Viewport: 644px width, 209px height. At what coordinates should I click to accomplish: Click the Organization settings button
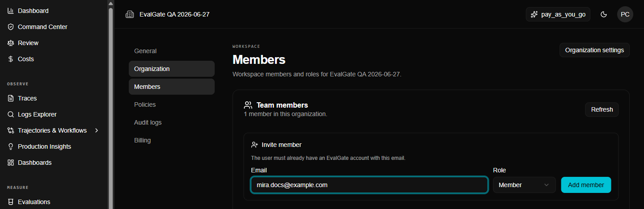click(594, 50)
